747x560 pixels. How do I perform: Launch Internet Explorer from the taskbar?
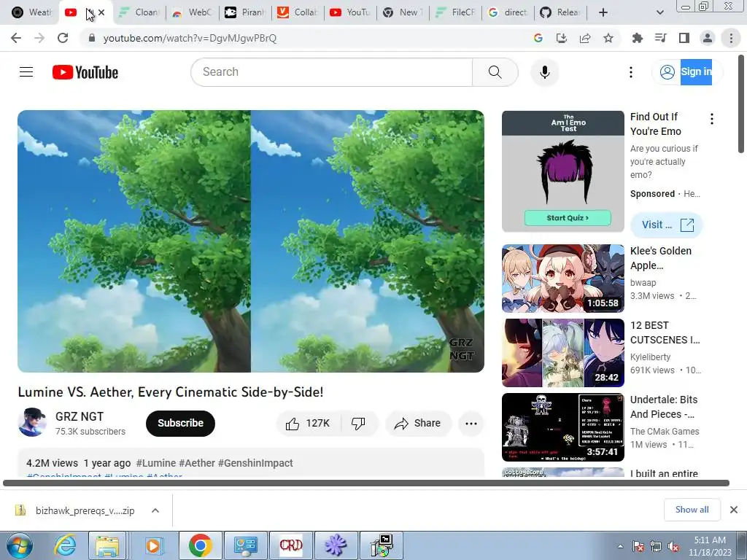click(x=65, y=545)
